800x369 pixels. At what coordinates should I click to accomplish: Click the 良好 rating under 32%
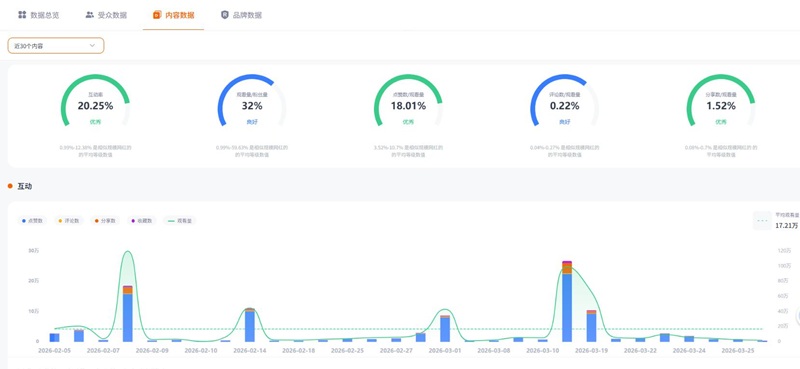point(252,122)
